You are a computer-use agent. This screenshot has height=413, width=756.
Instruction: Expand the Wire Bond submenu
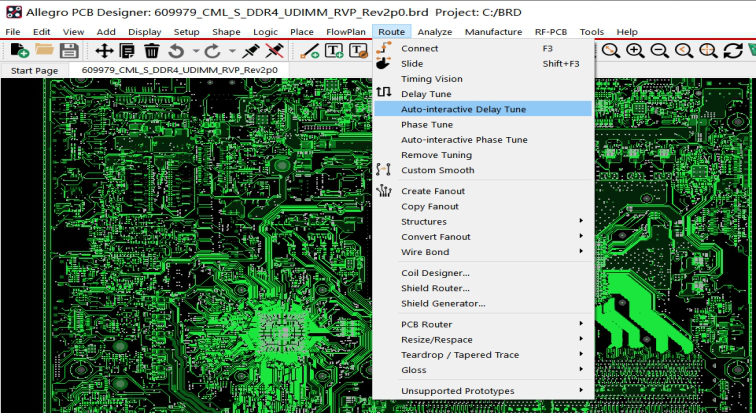tap(483, 252)
